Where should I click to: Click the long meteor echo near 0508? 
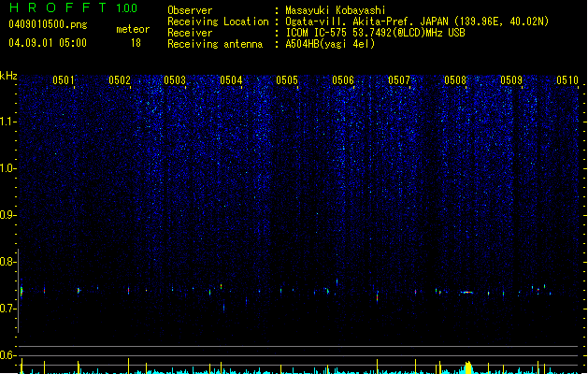466,293
